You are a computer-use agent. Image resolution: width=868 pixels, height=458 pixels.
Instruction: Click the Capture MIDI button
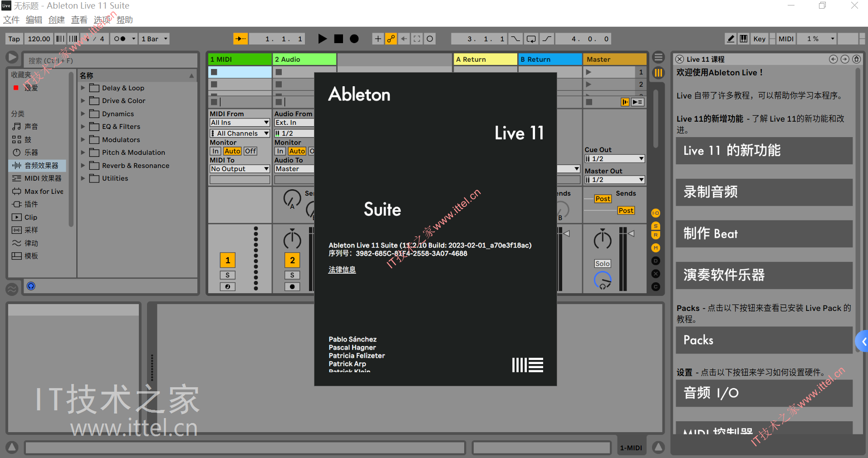(x=417, y=39)
